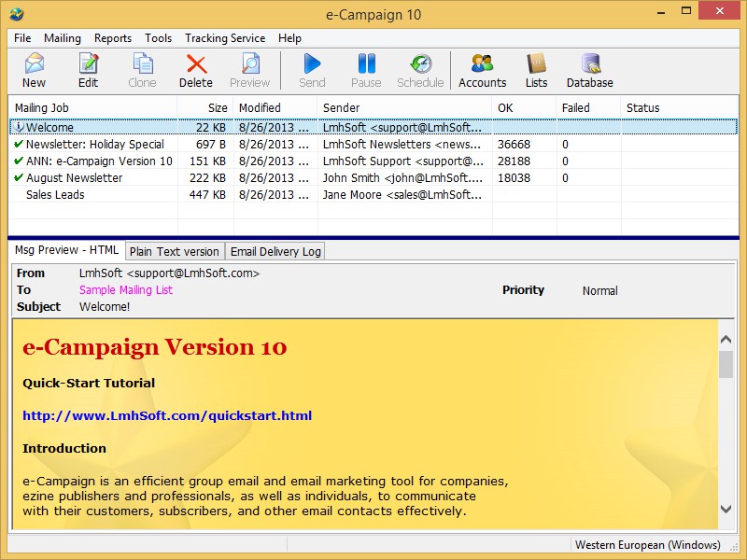Click the preview scrollbar down arrow

tap(726, 509)
